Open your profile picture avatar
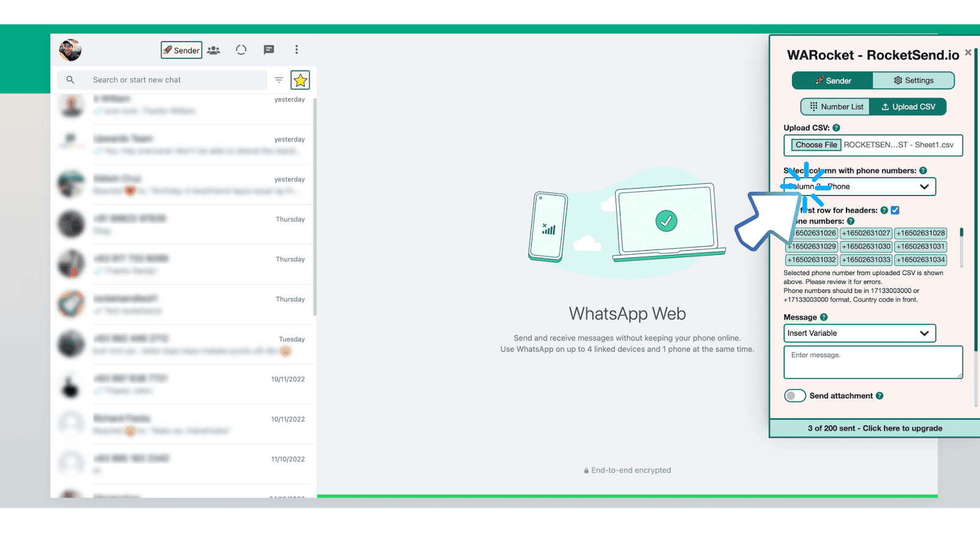This screenshot has height=543, width=980. 70,50
